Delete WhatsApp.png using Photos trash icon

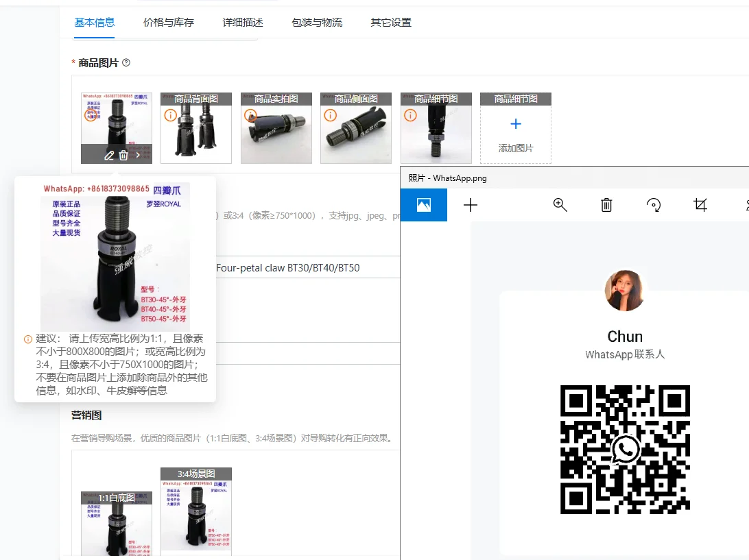pos(606,205)
